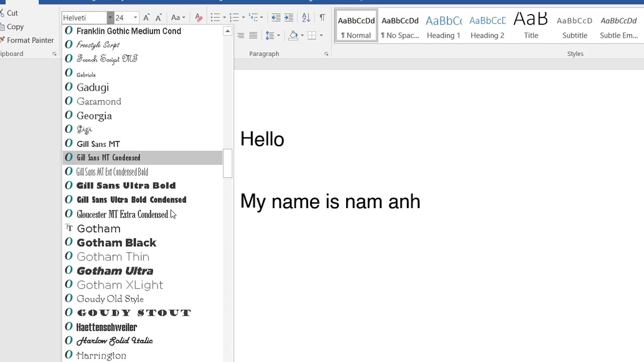The image size is (644, 362).
Task: Select Franklin Gothic Medium Cond font
Action: (142, 31)
